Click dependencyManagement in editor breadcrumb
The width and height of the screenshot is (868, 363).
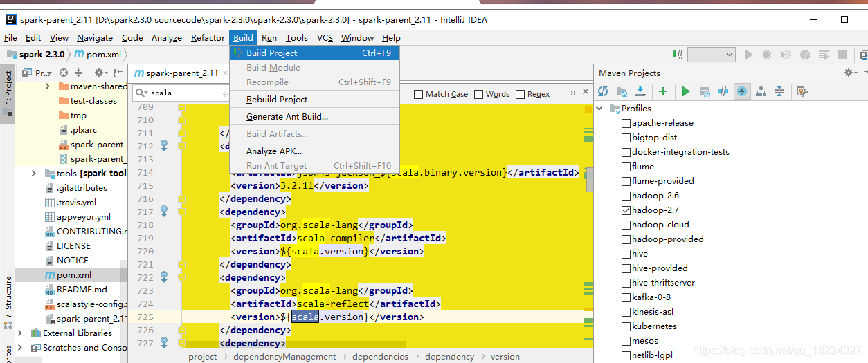pos(284,357)
